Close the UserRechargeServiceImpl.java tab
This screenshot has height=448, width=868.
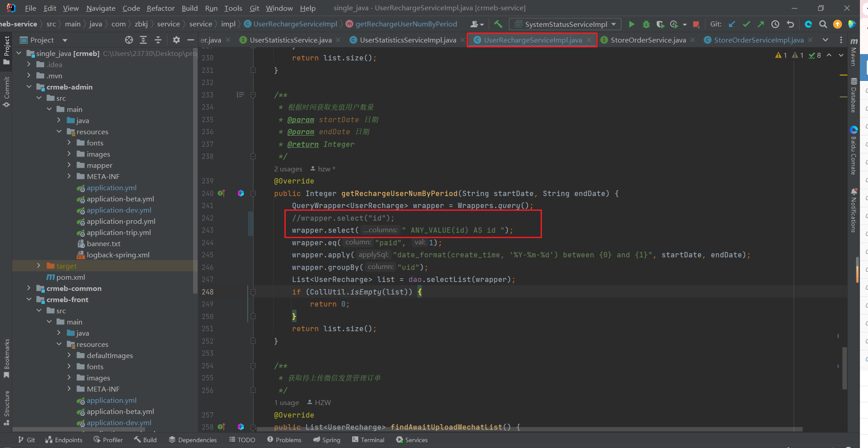589,40
